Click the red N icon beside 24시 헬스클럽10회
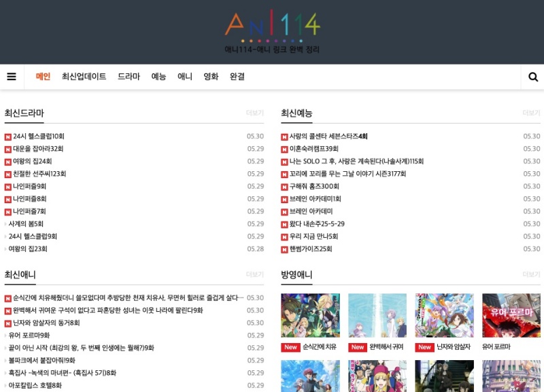 (x=8, y=137)
